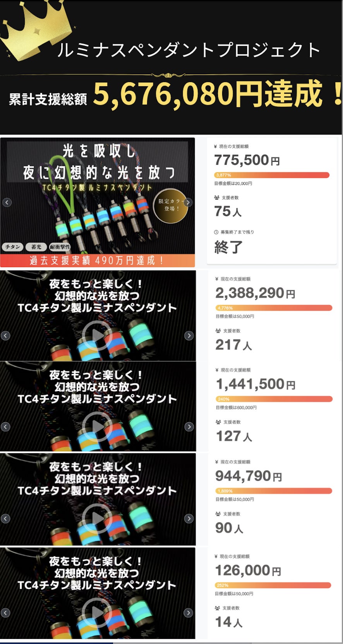Play the video beside the 2,388,290円 total
343x644 pixels.
pyautogui.click(x=97, y=336)
